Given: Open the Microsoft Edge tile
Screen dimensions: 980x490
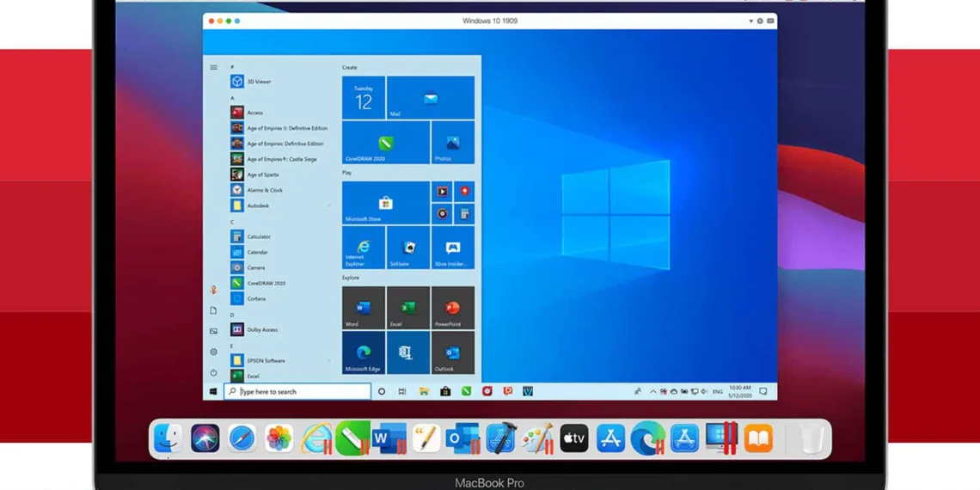Looking at the screenshot, I should click(363, 352).
